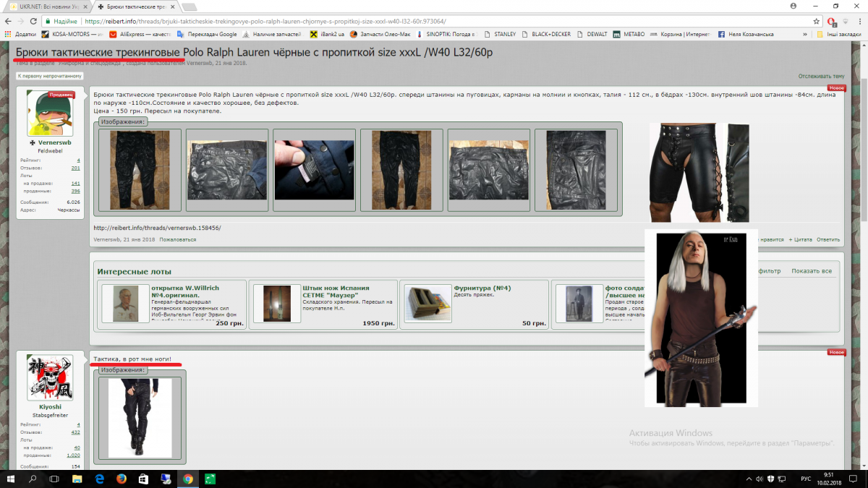This screenshot has height=488, width=868.
Task: Open the METABO bookmark
Action: click(x=627, y=34)
